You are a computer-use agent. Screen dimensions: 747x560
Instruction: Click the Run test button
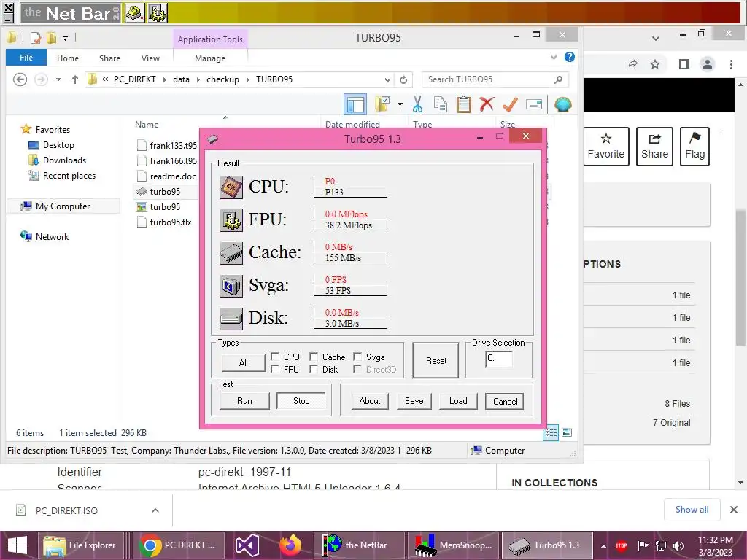244,401
